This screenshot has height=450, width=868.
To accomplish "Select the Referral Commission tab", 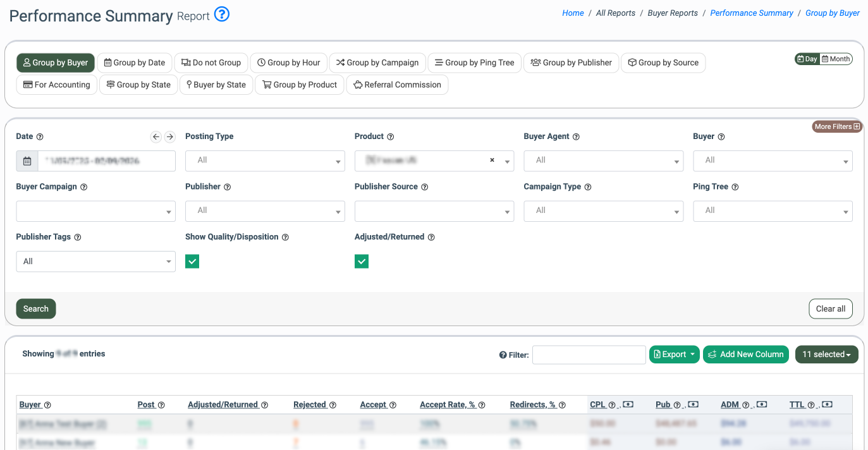I will (x=397, y=85).
